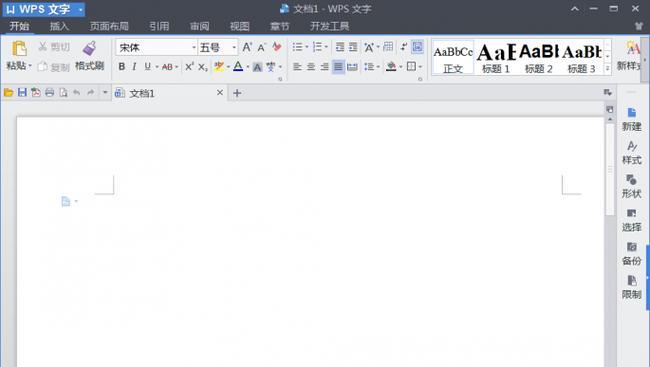The height and width of the screenshot is (367, 650).
Task: Click the numbered list icon
Action: click(x=317, y=47)
